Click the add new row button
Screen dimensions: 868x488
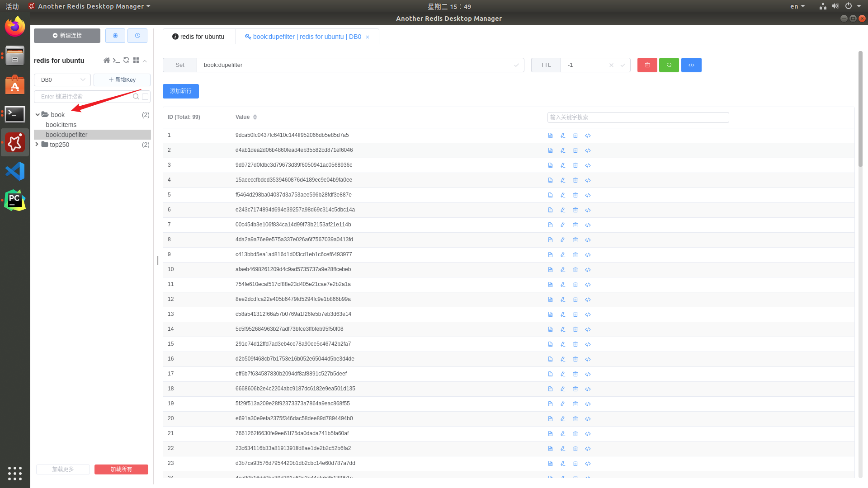181,91
